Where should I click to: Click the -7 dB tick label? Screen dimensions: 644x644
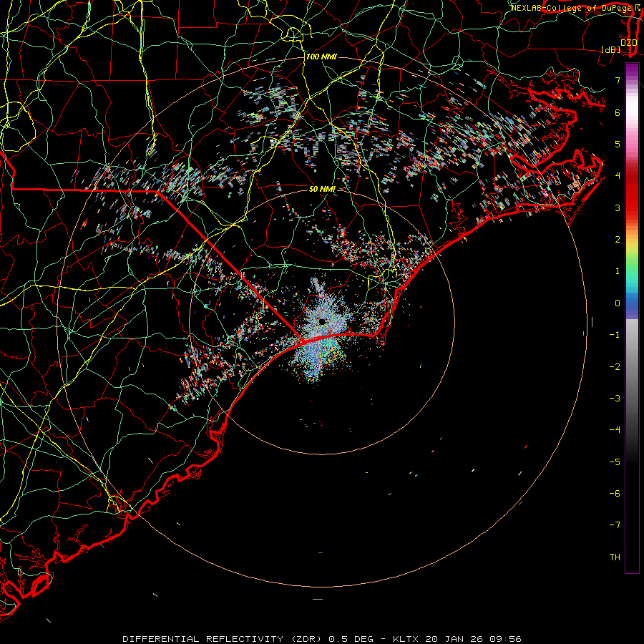615,525
